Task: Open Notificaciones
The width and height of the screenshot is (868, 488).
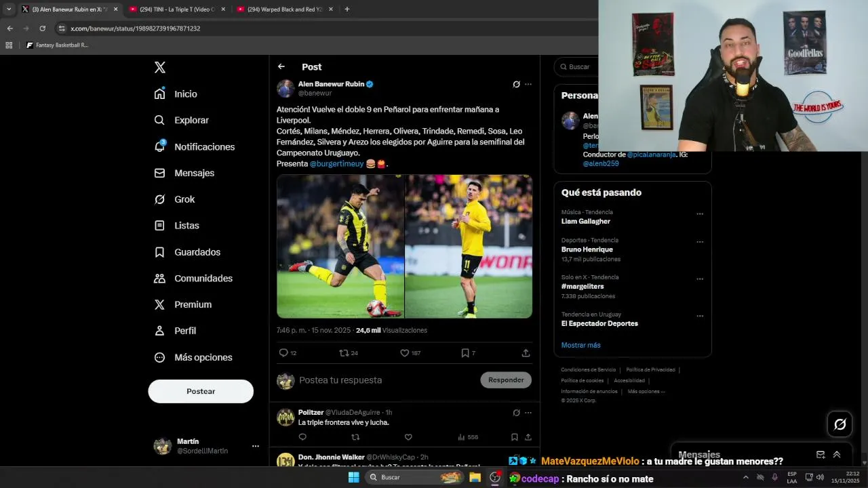Action: 194,146
